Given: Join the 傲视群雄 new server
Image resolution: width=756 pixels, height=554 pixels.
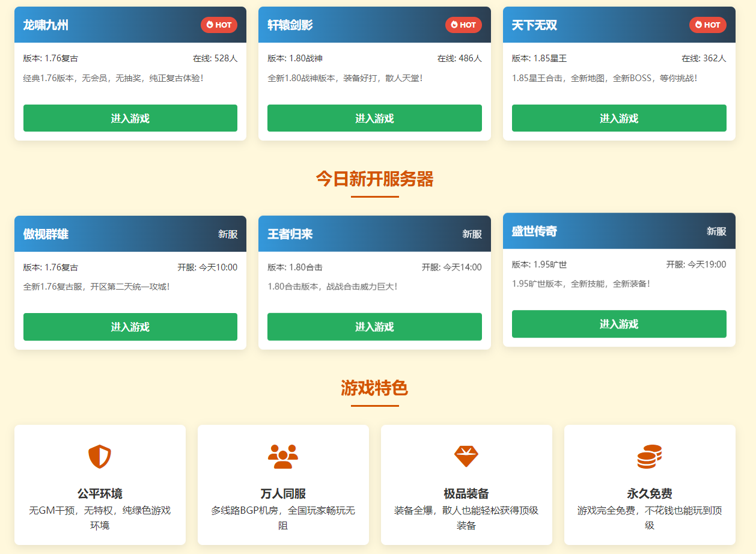Looking at the screenshot, I should 130,327.
